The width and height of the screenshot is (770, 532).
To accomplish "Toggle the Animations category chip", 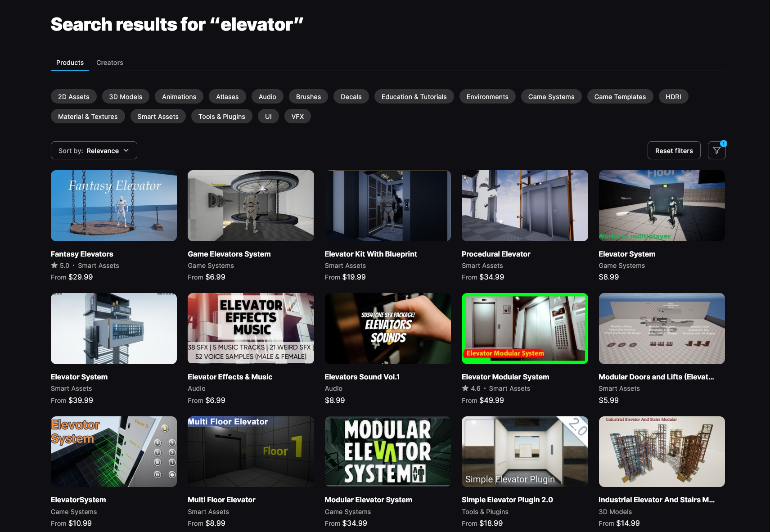I will pyautogui.click(x=179, y=97).
